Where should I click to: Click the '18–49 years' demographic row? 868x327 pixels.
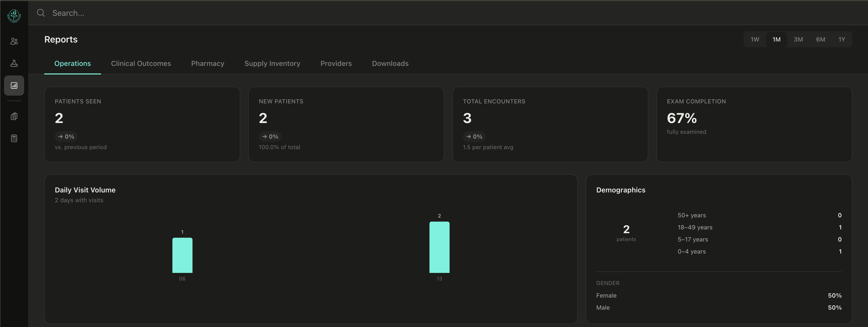click(x=759, y=228)
